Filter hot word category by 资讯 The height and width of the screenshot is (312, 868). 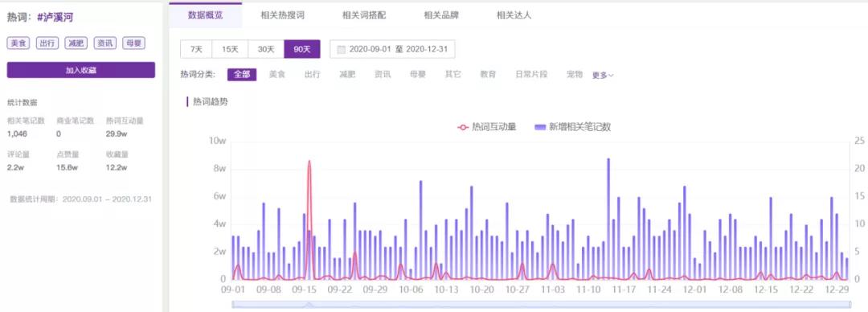tap(383, 74)
